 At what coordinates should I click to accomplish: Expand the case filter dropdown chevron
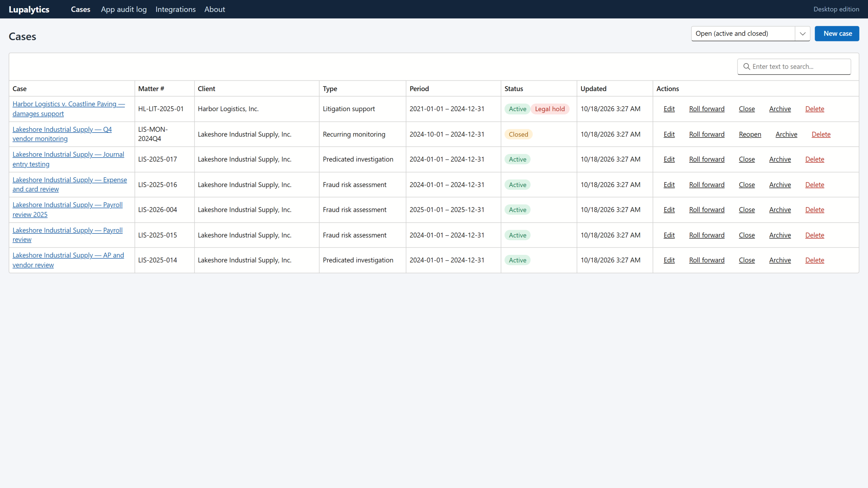coord(802,34)
